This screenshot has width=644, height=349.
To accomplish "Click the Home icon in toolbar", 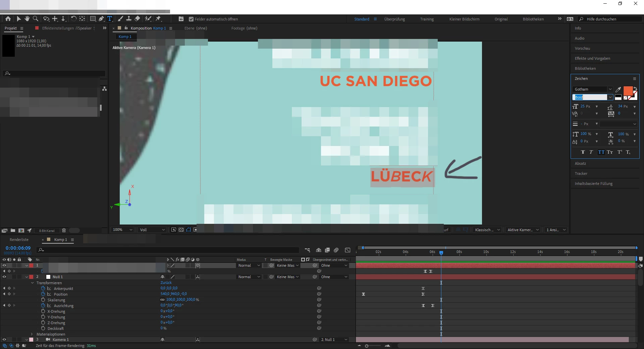I will coord(8,19).
